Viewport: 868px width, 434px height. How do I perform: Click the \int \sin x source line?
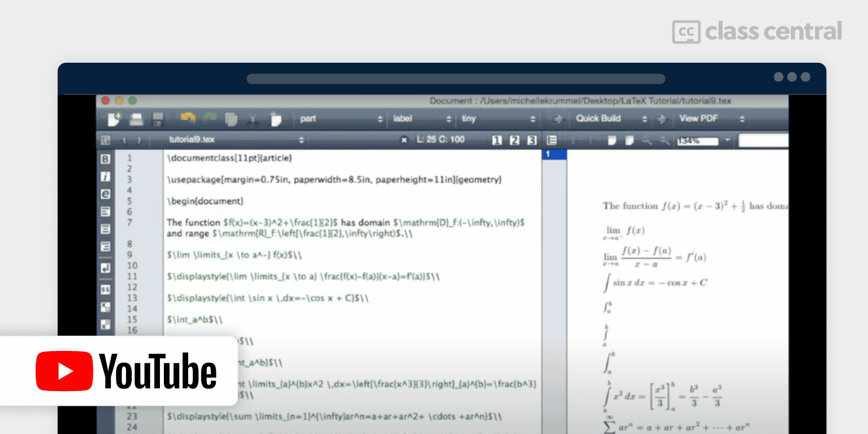(x=268, y=298)
